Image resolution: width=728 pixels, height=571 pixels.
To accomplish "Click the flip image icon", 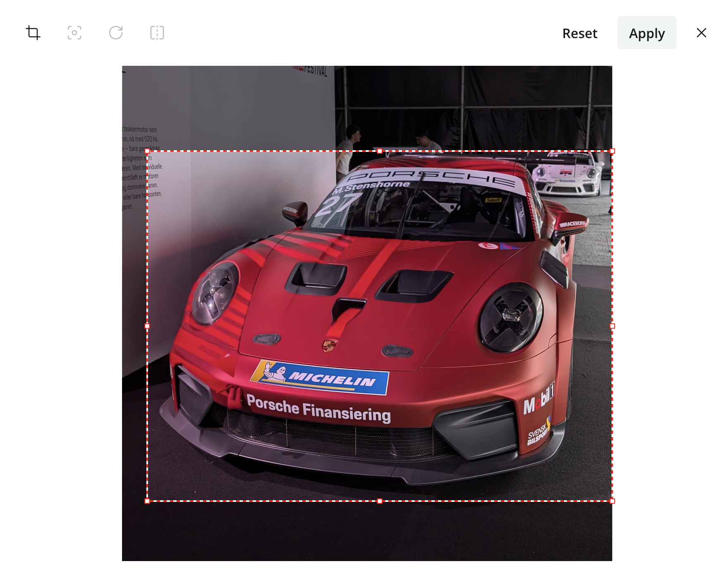I will (x=157, y=33).
